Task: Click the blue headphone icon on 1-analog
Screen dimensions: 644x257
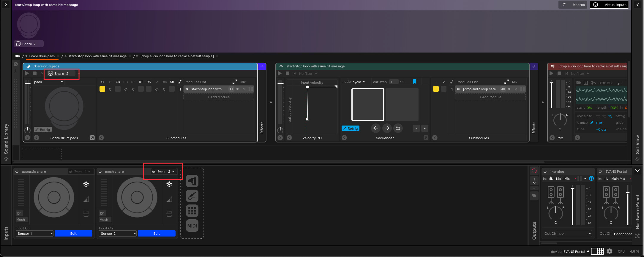Action: (x=591, y=178)
